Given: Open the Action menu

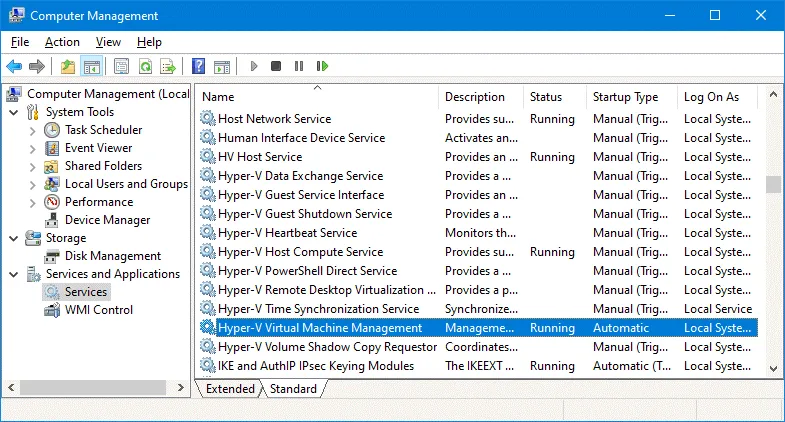Looking at the screenshot, I should (62, 42).
